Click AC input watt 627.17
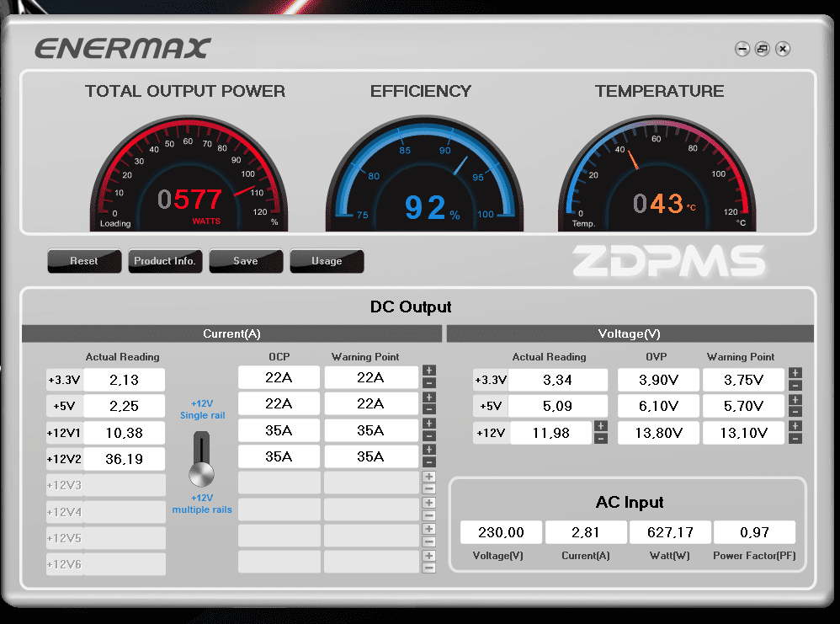 click(x=670, y=532)
